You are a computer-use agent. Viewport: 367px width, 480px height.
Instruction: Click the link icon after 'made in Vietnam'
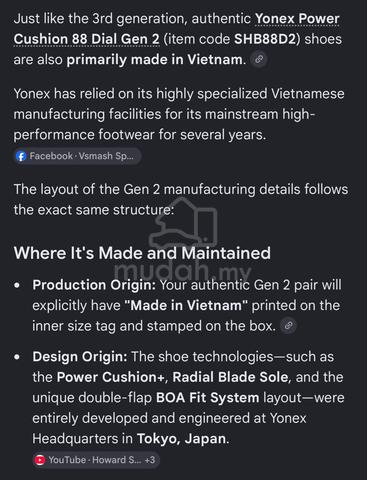(259, 60)
